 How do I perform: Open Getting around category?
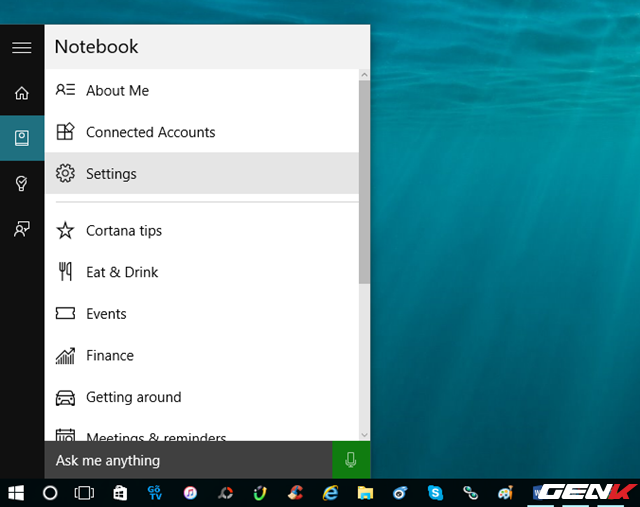point(202,397)
